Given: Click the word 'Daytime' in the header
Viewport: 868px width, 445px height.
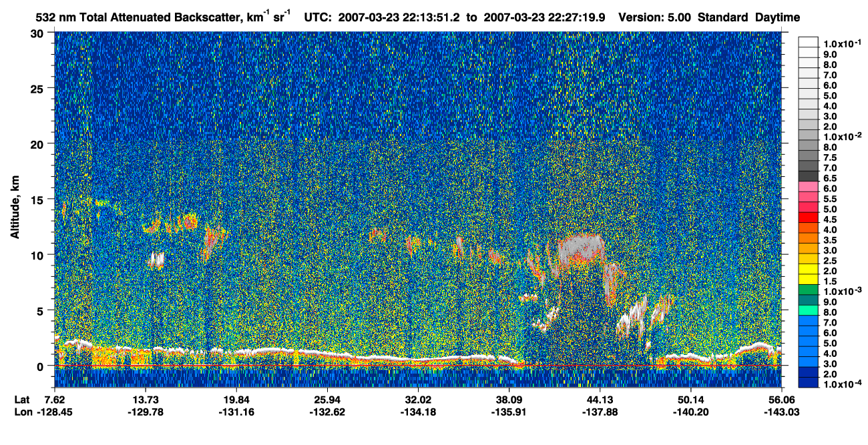Looking at the screenshot, I should pyautogui.click(x=778, y=17).
